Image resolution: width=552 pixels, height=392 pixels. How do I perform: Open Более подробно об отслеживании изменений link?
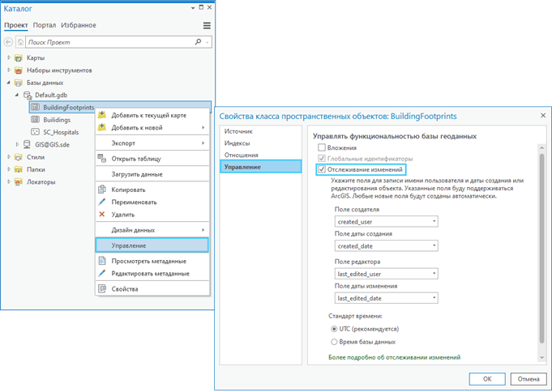[x=394, y=357]
